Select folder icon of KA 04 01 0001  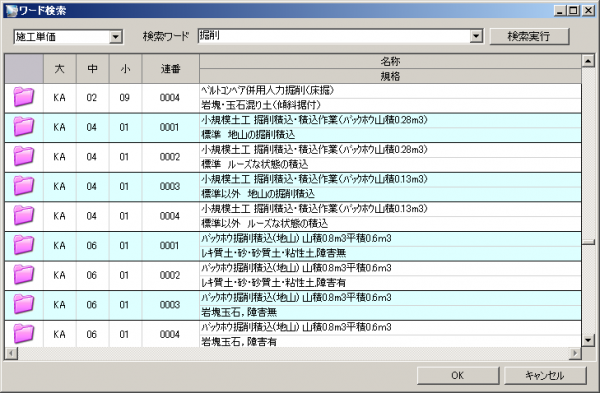[24, 127]
